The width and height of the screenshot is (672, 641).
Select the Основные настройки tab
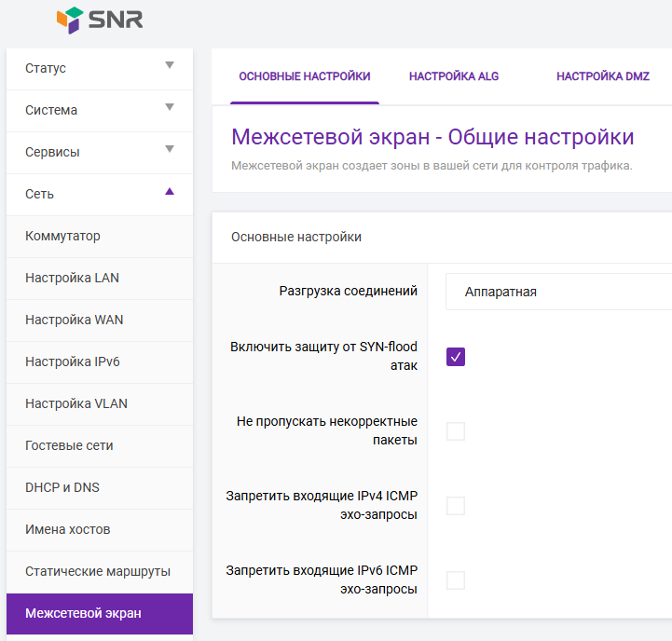[x=305, y=76]
